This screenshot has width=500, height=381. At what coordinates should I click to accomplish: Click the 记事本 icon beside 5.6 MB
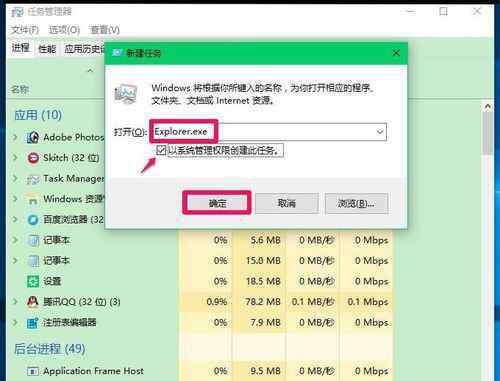coord(33,240)
